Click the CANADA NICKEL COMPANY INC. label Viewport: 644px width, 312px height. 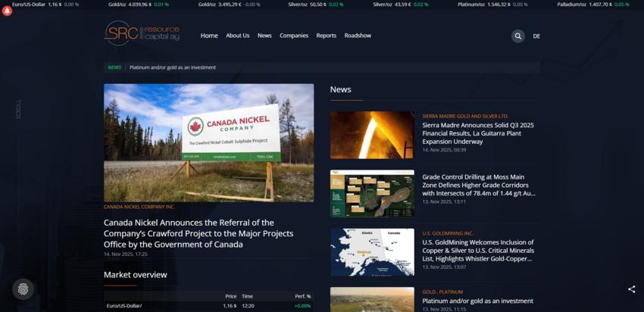pos(139,207)
